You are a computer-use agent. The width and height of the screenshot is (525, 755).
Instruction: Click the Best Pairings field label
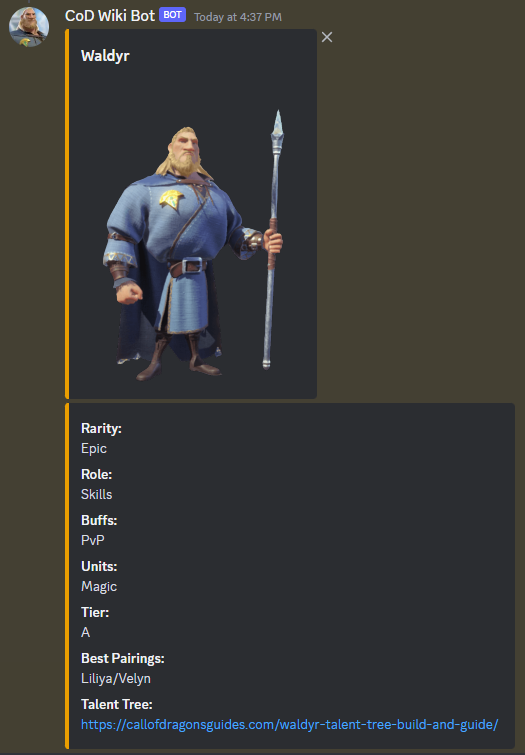coord(123,658)
